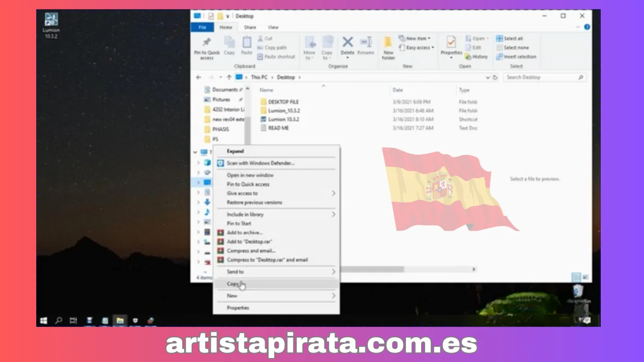Click the Paste clipboard icon
644x362 pixels.
pos(247,46)
